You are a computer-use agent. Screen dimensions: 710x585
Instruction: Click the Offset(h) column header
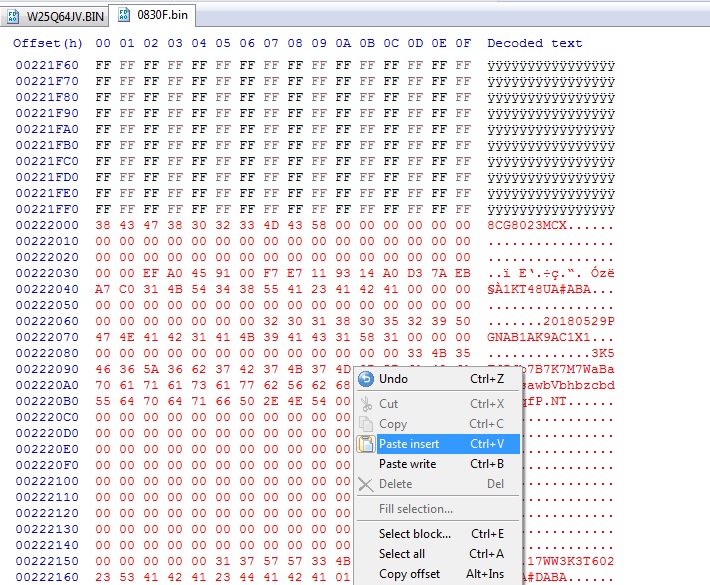tap(48, 43)
